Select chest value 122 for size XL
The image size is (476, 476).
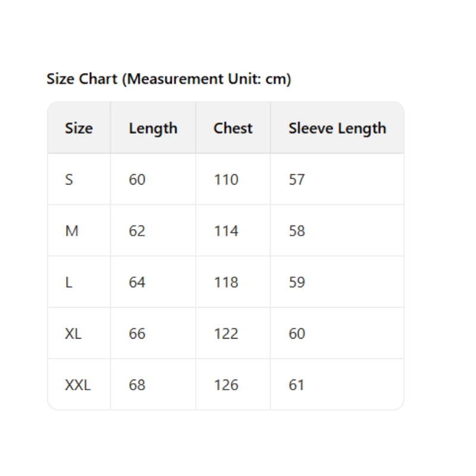point(226,334)
